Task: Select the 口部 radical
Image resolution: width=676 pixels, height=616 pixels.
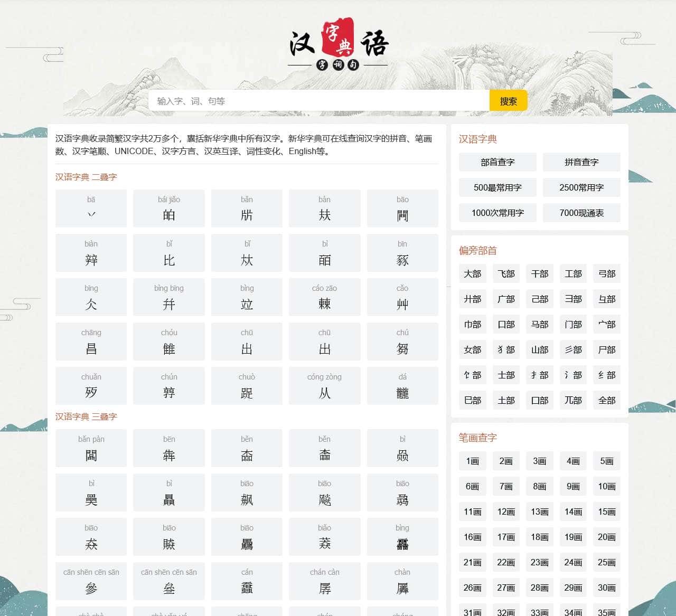Action: pos(506,324)
